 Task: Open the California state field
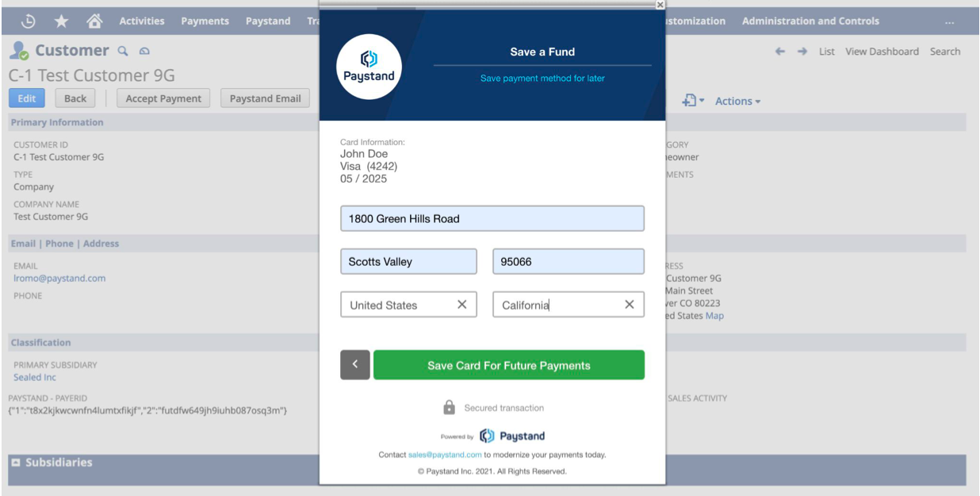(568, 305)
